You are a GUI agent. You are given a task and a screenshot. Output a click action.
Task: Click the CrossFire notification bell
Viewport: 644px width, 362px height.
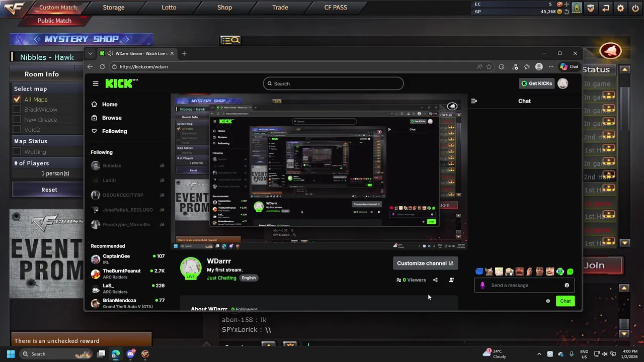pyautogui.click(x=610, y=51)
